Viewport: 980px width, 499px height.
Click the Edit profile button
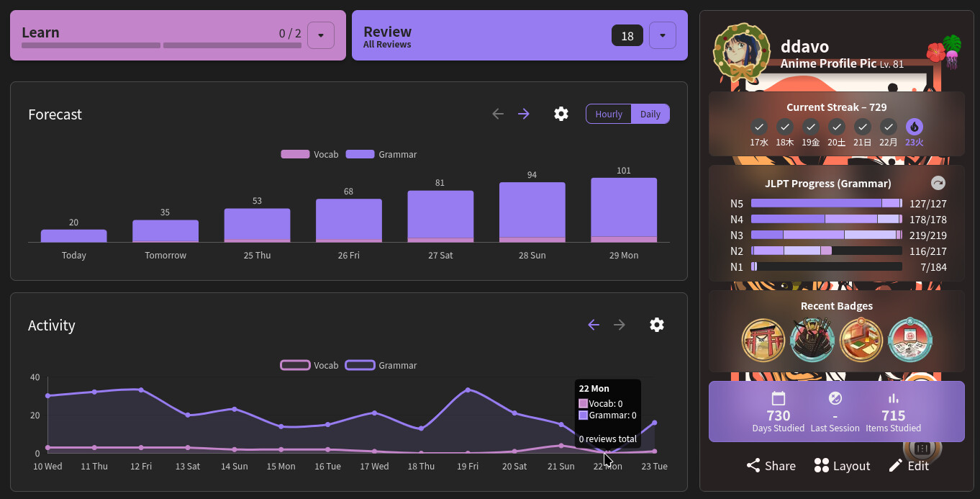[908, 466]
